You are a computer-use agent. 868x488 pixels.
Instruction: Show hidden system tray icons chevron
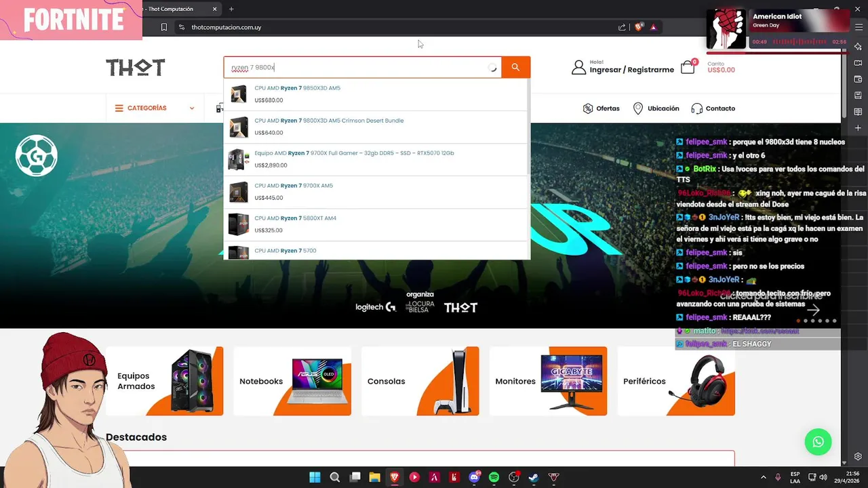[763, 477]
